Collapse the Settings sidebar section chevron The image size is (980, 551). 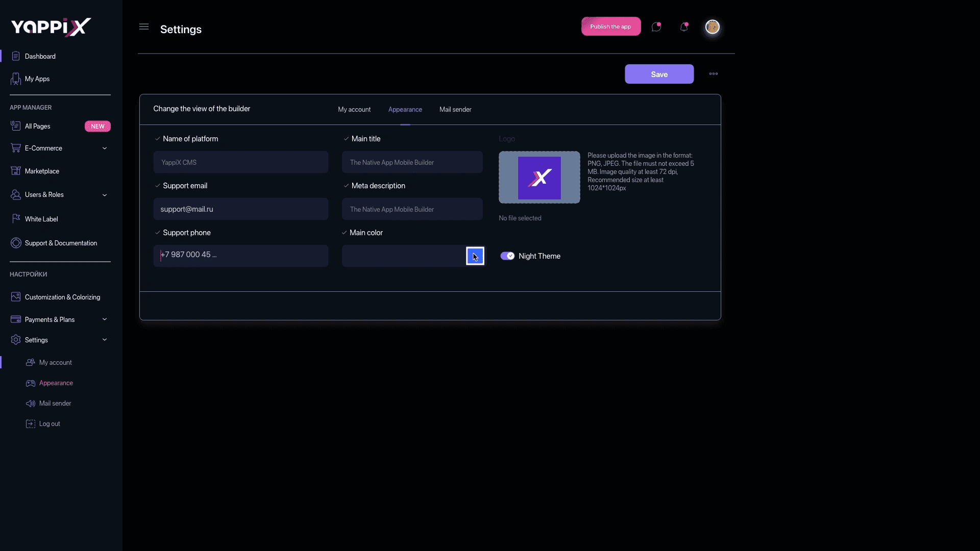pyautogui.click(x=105, y=340)
